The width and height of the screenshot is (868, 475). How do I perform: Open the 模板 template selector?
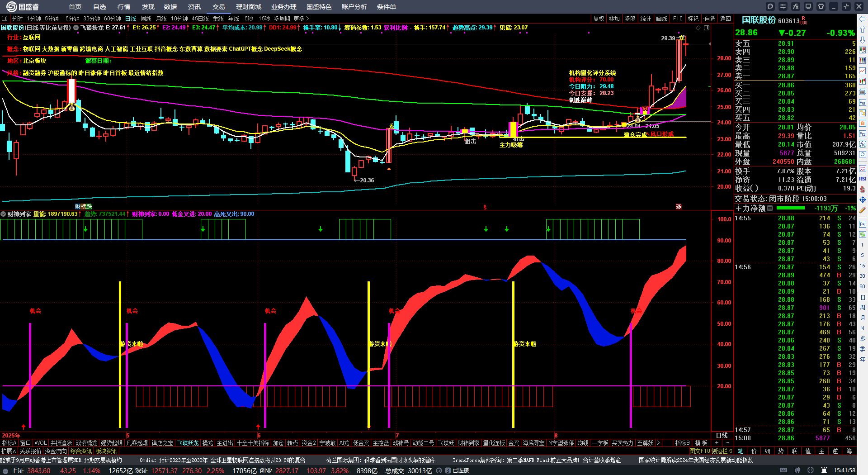click(x=701, y=443)
